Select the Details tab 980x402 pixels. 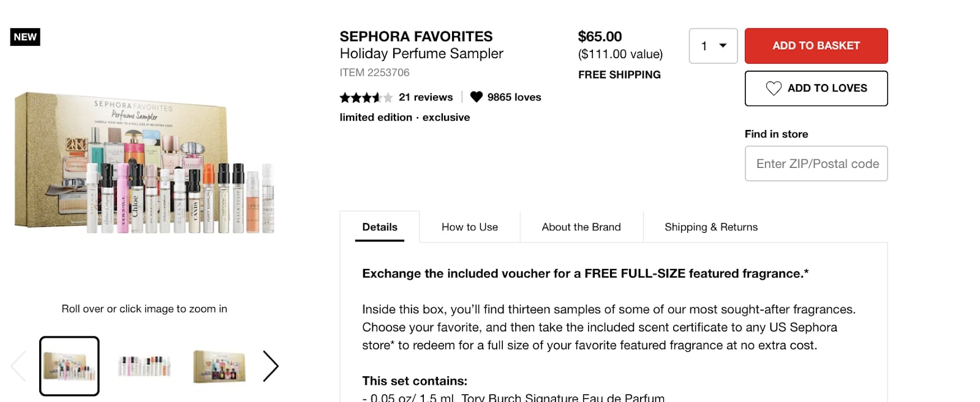tap(380, 227)
